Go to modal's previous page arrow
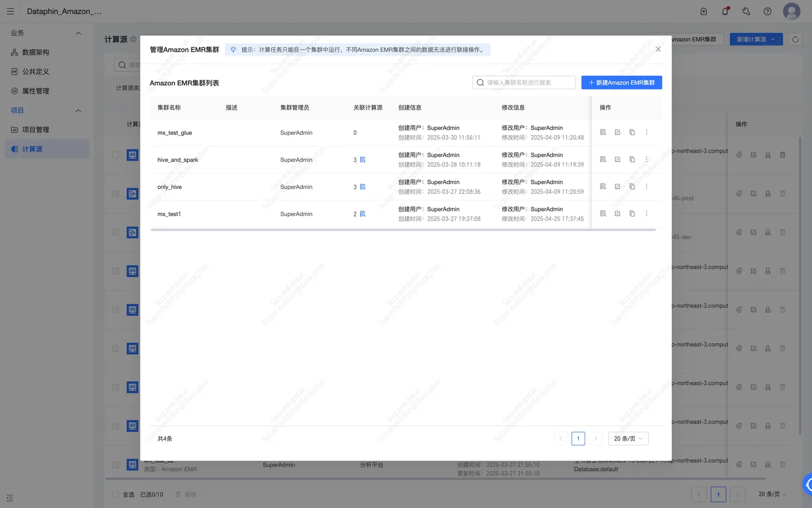 [x=561, y=438]
